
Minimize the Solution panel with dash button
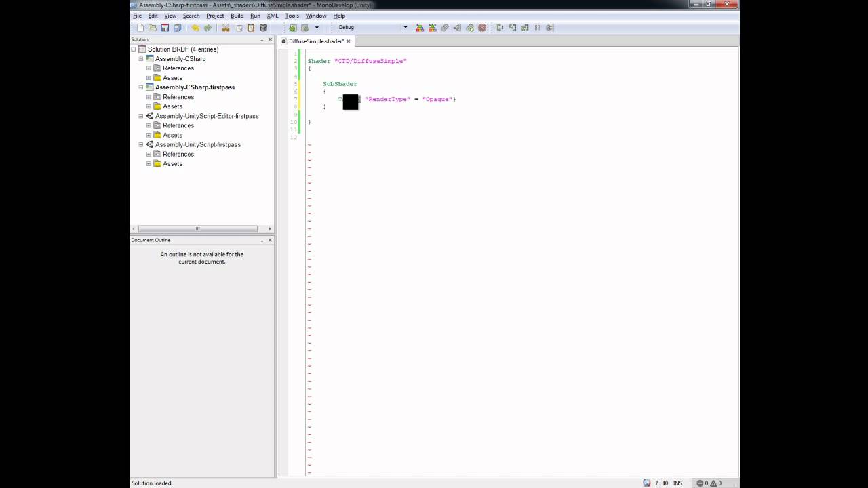click(262, 39)
